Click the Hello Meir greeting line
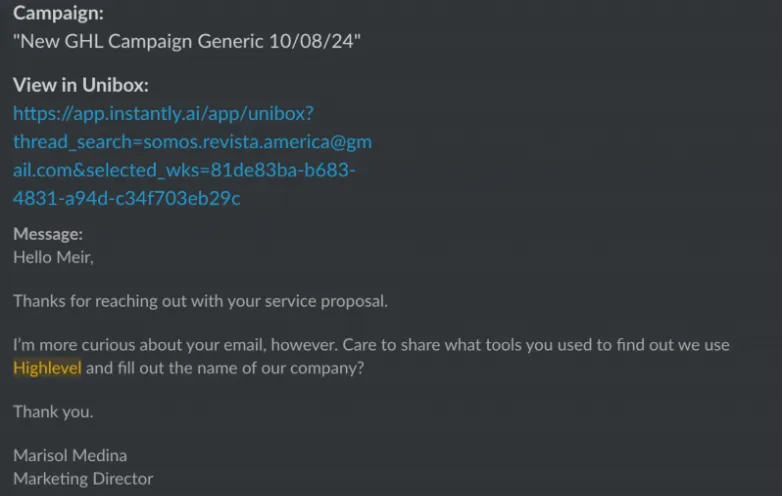This screenshot has width=782, height=496. [x=53, y=257]
